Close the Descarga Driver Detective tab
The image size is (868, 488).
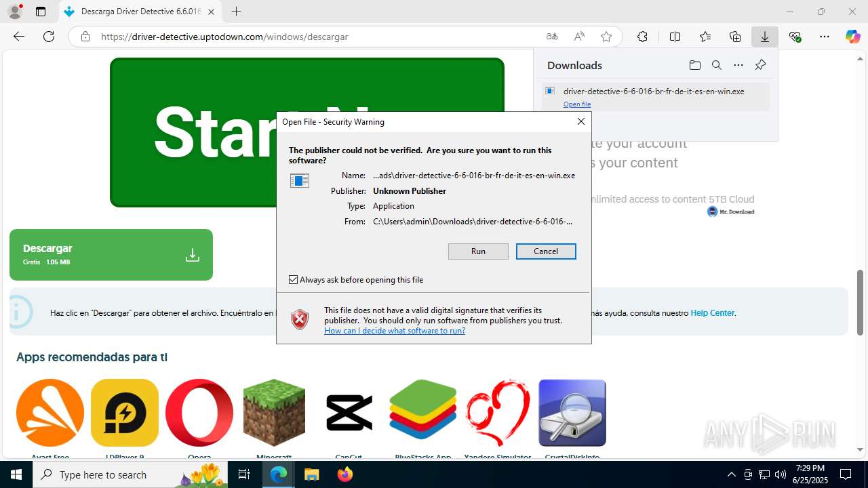[x=212, y=12]
